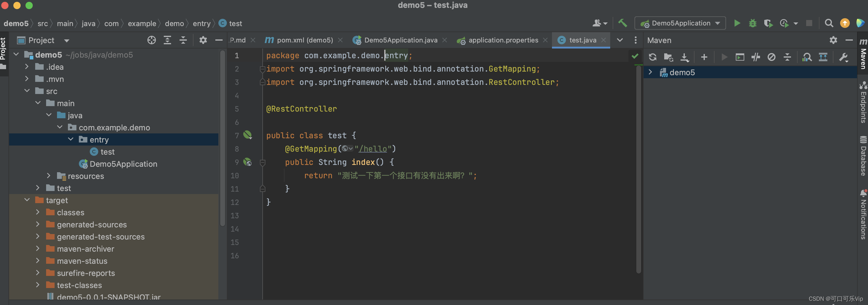Click the Spring bean gutter icon at line 7
Screen dimensions: 868x305
(x=248, y=135)
